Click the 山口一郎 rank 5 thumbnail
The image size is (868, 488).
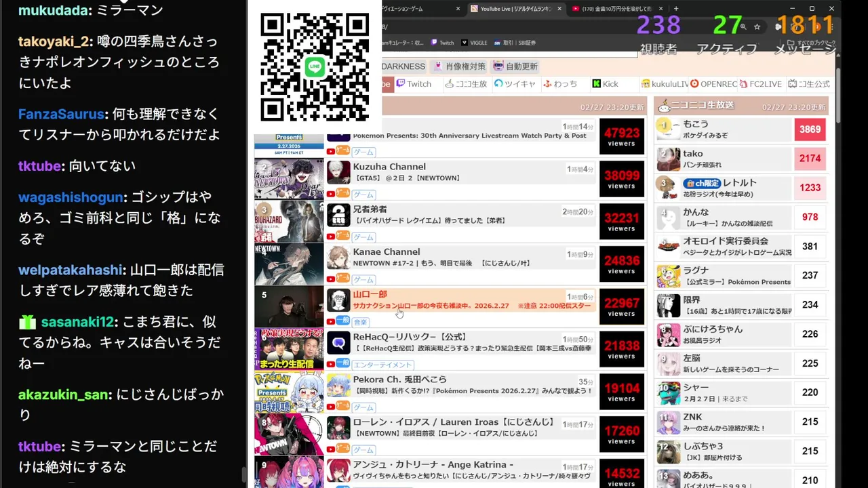[x=289, y=307]
